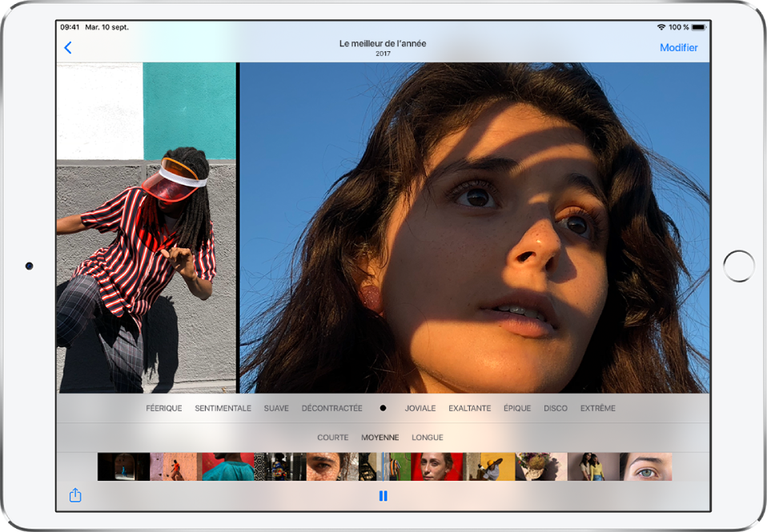Jump to the blue eye close-up thumbnail
The height and width of the screenshot is (532, 771).
(645, 466)
